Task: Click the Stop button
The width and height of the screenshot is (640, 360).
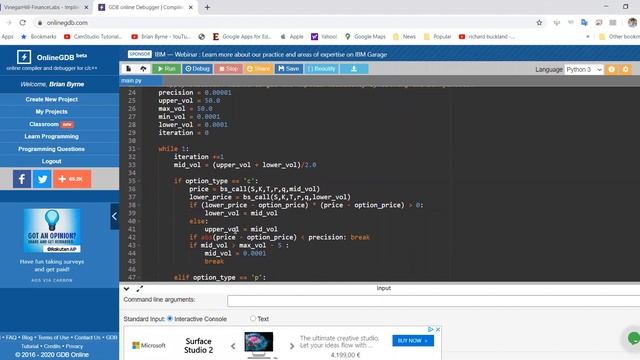Action: [228, 69]
